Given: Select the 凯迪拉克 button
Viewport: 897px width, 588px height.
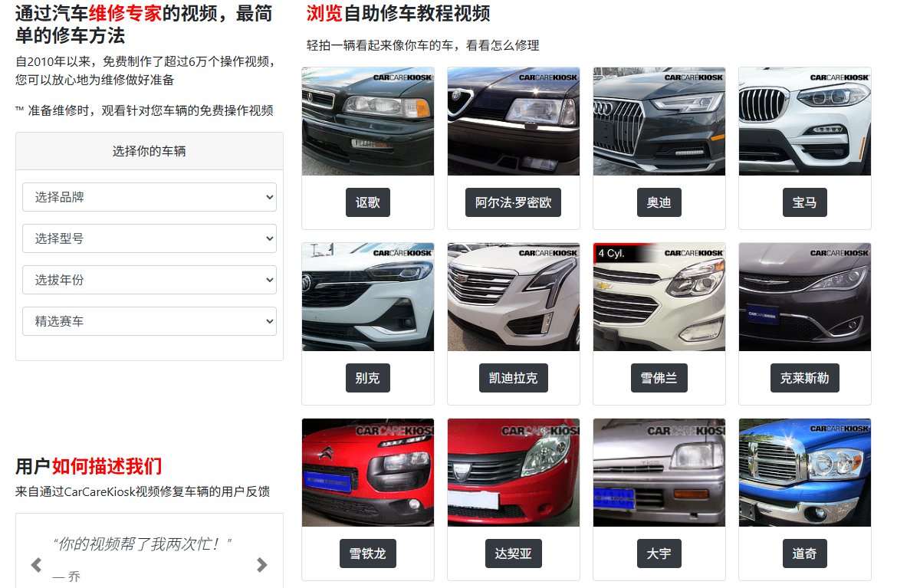Looking at the screenshot, I should [513, 378].
